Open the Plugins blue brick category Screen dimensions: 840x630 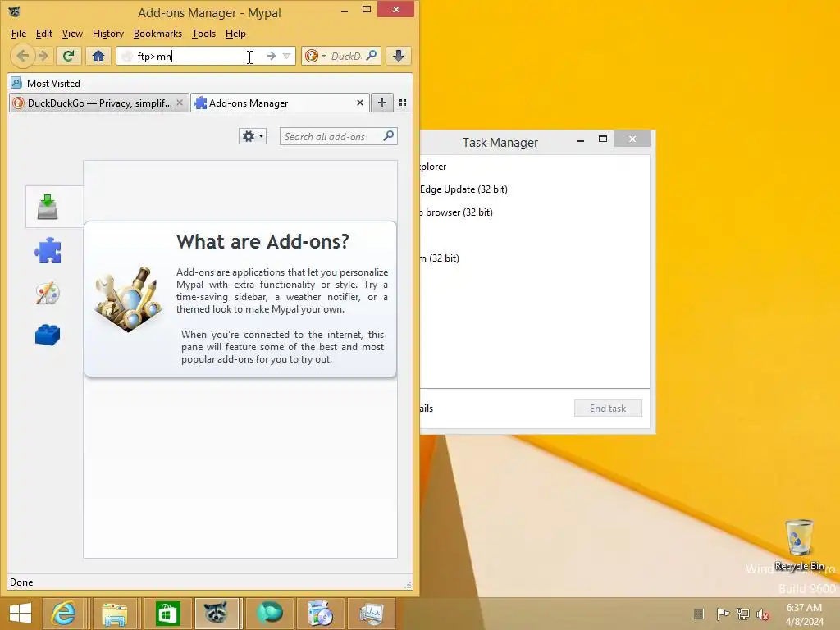[48, 336]
